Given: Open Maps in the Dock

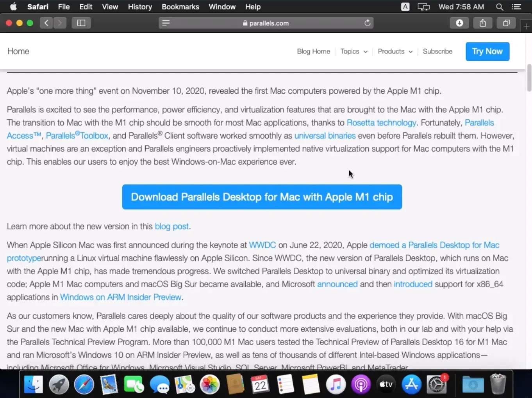Looking at the screenshot, I should pyautogui.click(x=185, y=384).
